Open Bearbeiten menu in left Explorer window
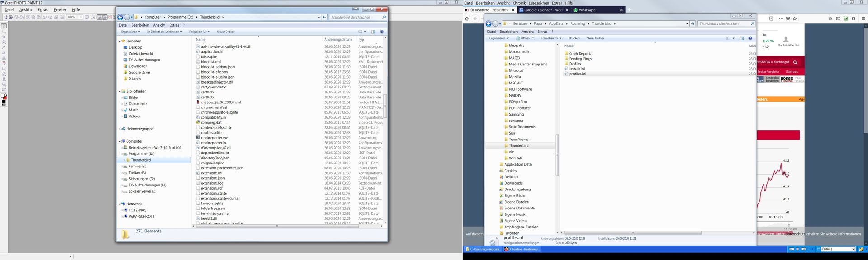Screen dimensions: 868x260 tap(140, 25)
